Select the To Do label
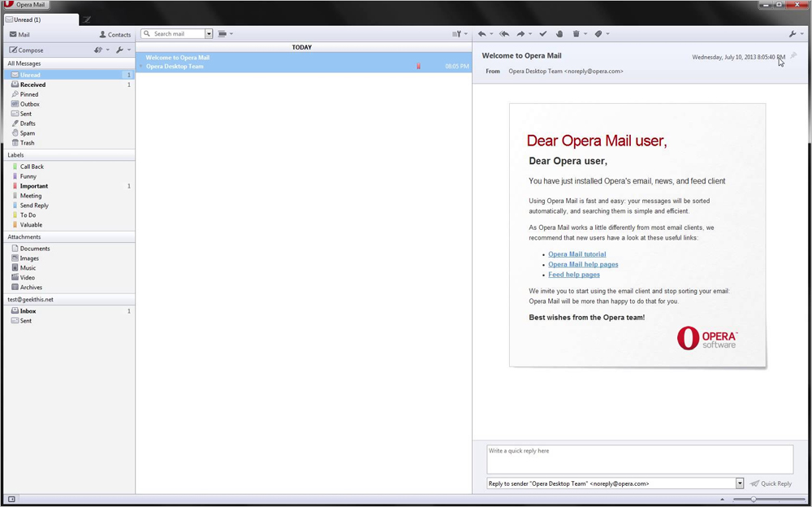 point(69,214)
